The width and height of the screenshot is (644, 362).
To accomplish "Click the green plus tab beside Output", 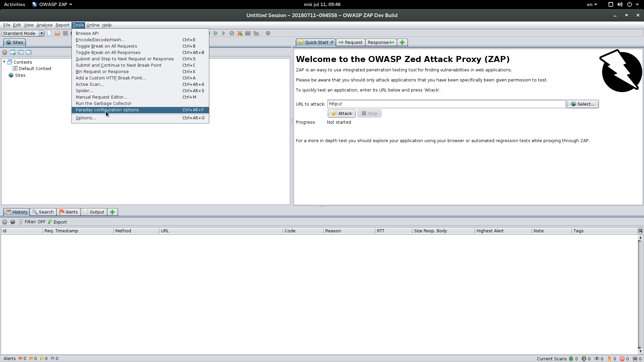I will click(112, 212).
